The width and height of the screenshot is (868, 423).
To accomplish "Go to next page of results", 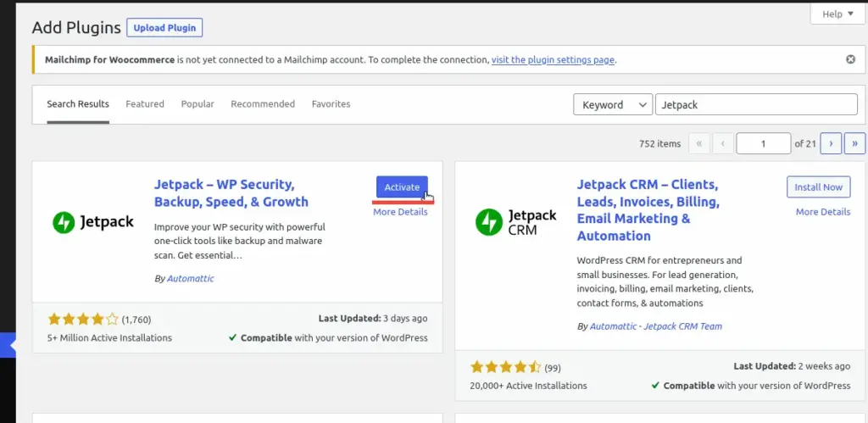I will coord(831,143).
